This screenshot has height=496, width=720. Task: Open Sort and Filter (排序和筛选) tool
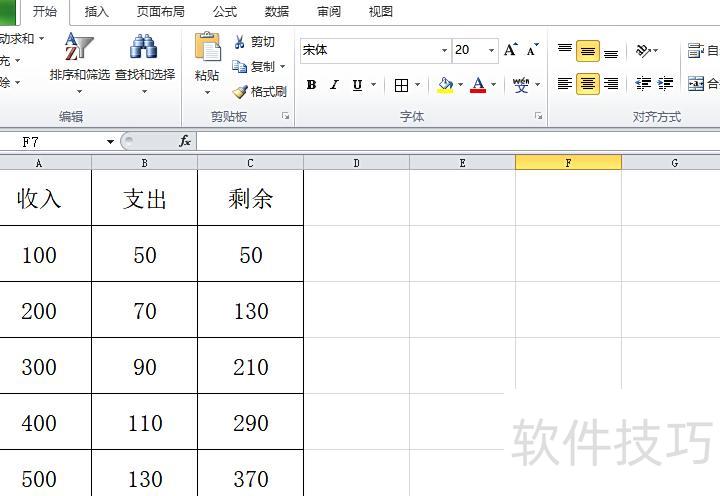(x=79, y=63)
